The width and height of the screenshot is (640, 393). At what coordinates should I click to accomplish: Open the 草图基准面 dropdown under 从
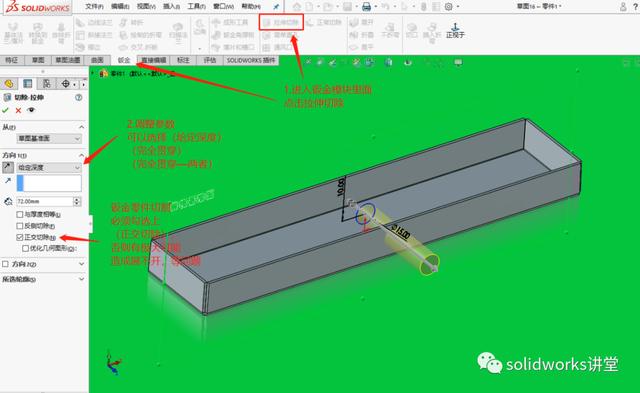[49, 139]
